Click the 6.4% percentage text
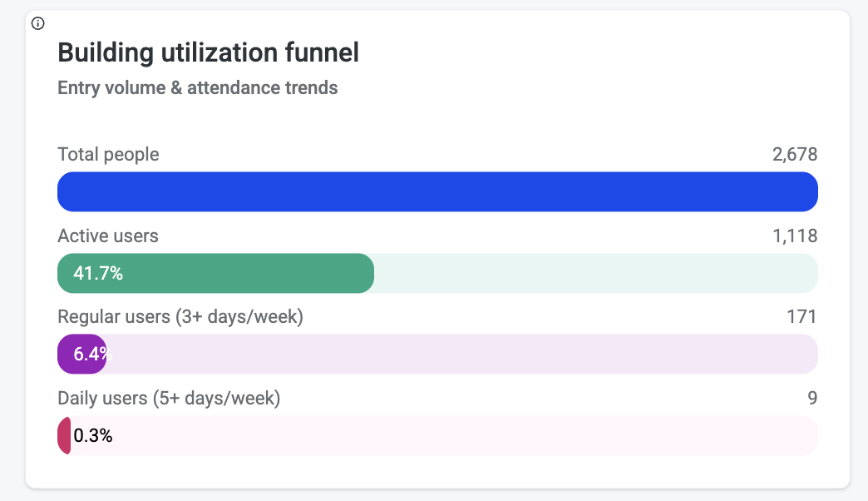868x501 pixels. [x=90, y=355]
